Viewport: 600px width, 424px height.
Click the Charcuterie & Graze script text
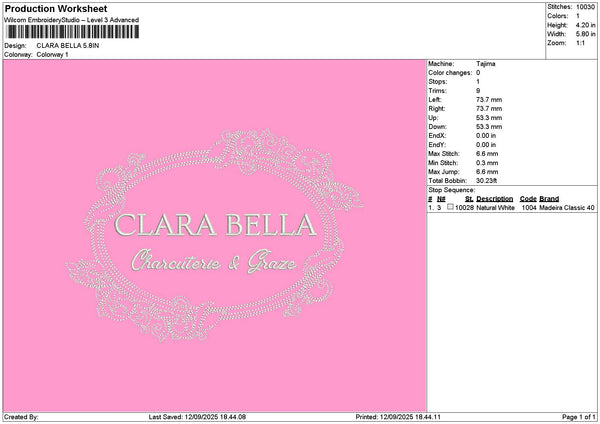point(214,261)
